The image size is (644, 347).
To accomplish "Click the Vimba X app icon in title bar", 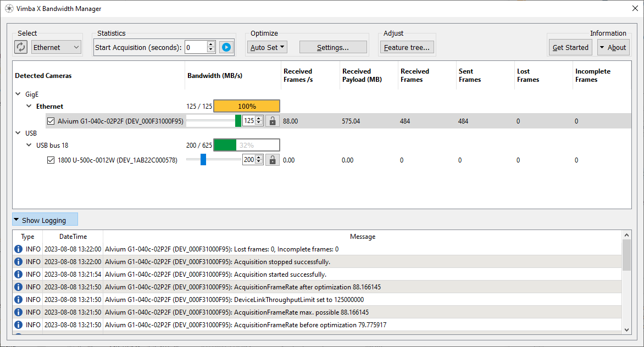I will pos(9,9).
